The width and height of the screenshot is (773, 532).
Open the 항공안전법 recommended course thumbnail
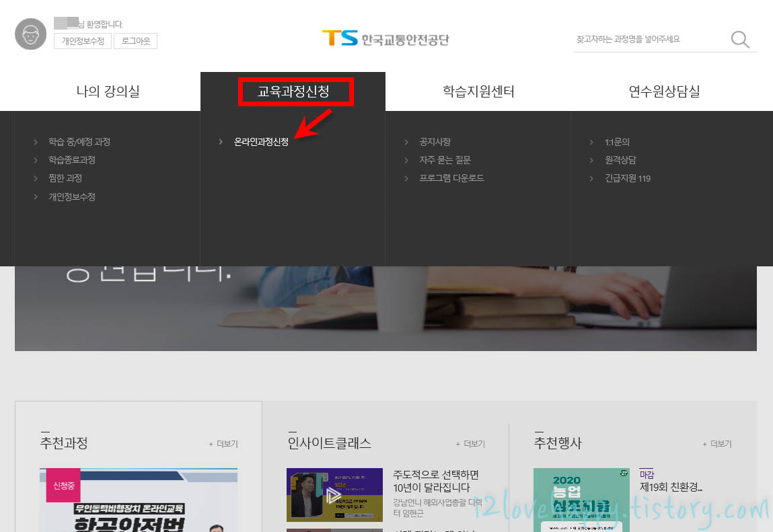tap(139, 500)
